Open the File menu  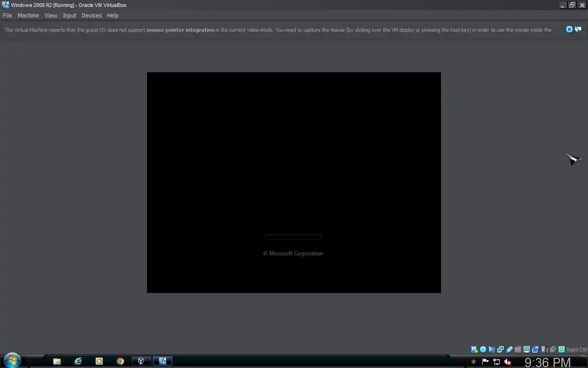pyautogui.click(x=7, y=15)
